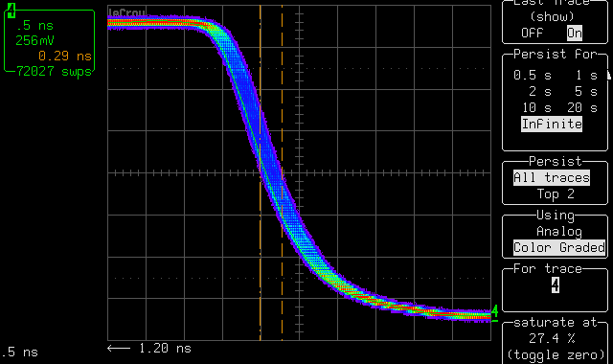Click the channel 4 badge icon
The height and width of the screenshot is (364, 613).
11,11
